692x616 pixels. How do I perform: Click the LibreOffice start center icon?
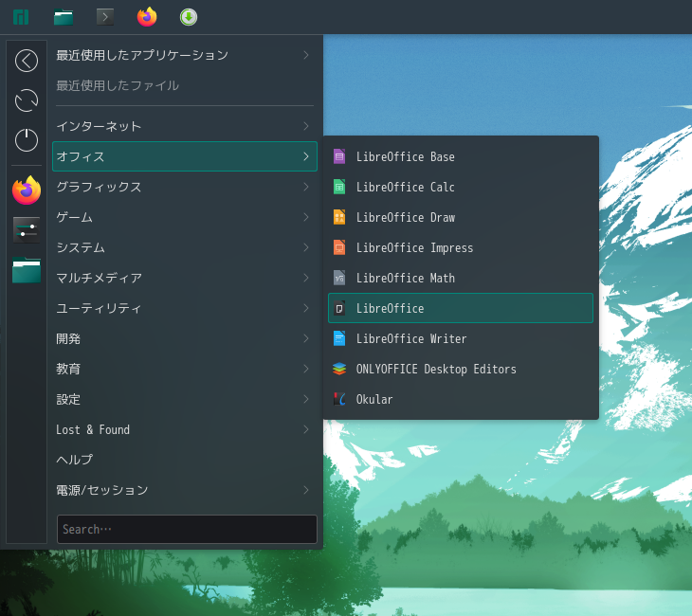pos(339,308)
